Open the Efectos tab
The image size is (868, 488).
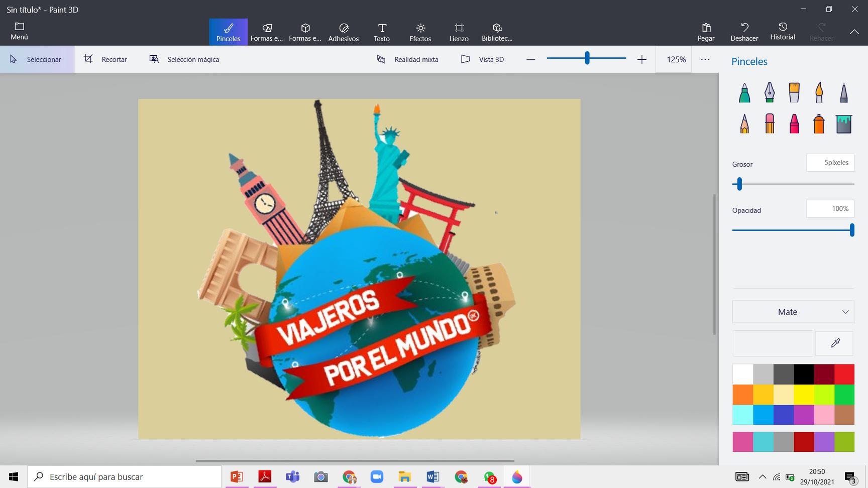coord(420,32)
